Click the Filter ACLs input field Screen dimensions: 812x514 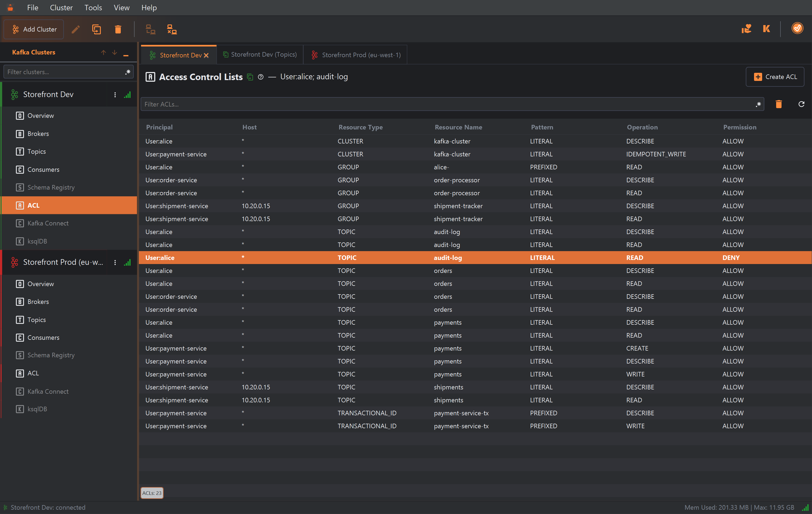click(x=452, y=104)
